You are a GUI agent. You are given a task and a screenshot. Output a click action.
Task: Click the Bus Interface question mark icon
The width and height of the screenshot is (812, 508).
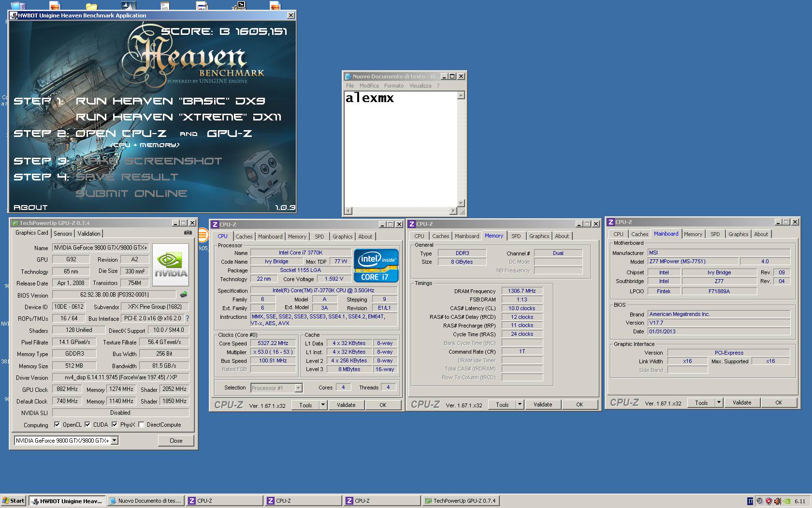(x=188, y=318)
